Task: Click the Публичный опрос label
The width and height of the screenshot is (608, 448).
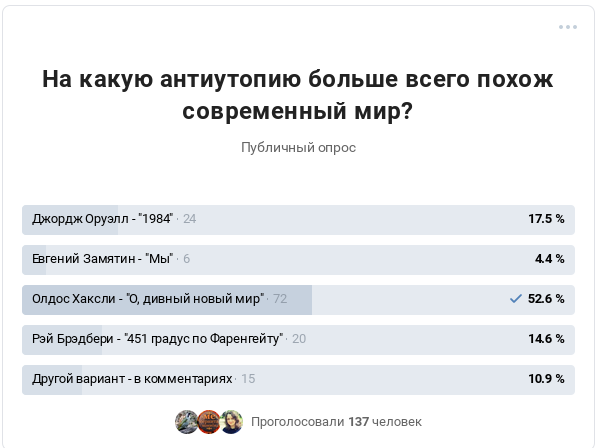Action: point(298,148)
